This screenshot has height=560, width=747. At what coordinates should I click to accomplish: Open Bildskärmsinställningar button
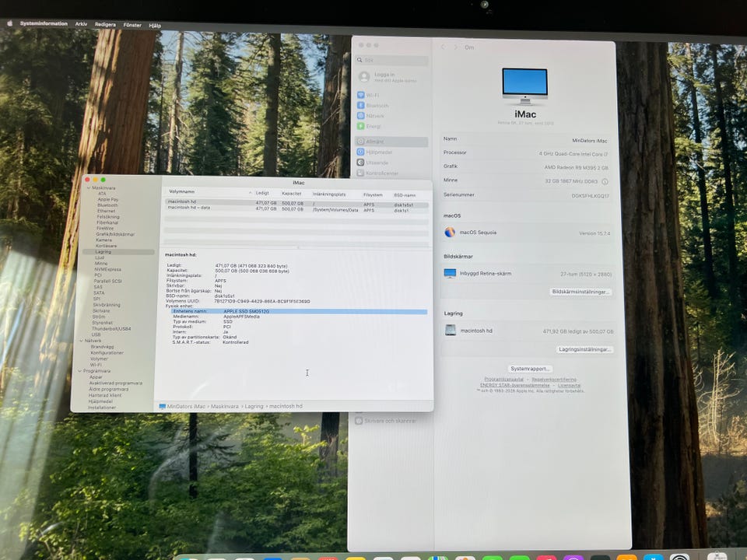click(580, 292)
